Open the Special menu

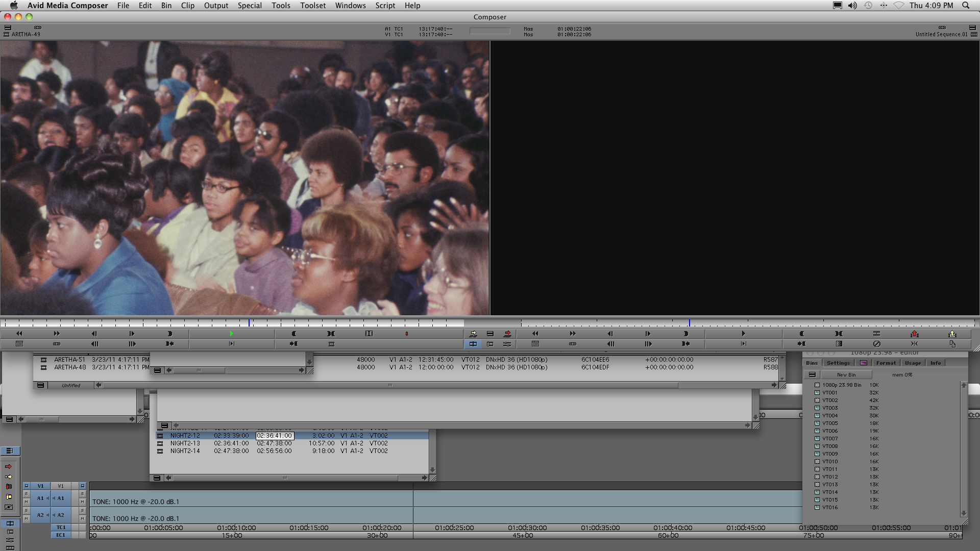click(x=249, y=6)
